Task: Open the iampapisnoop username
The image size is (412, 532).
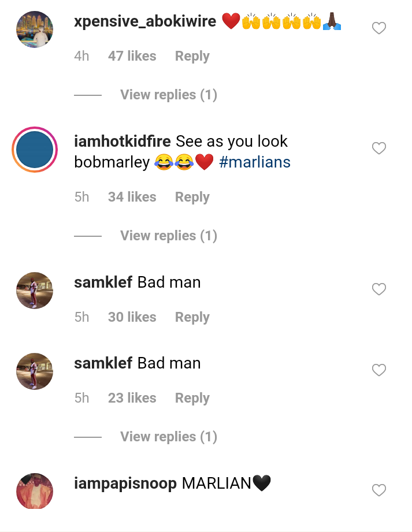Action: 125,483
